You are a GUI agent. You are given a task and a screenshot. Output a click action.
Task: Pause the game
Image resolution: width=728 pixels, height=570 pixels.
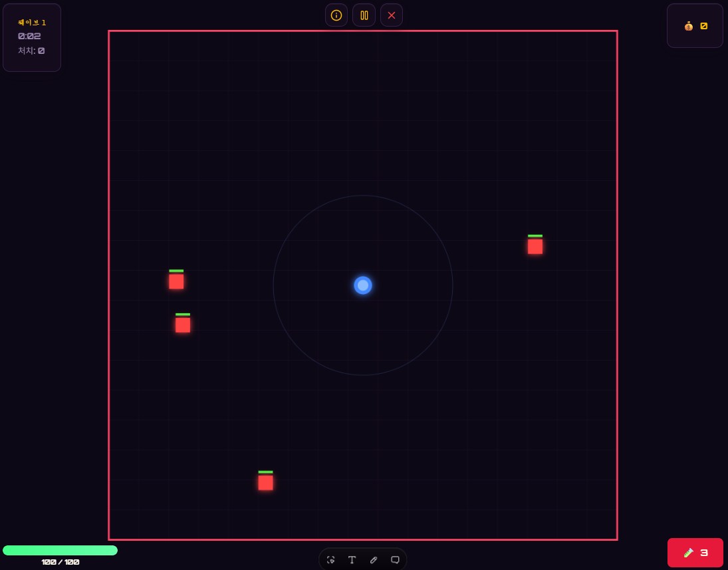pyautogui.click(x=364, y=15)
